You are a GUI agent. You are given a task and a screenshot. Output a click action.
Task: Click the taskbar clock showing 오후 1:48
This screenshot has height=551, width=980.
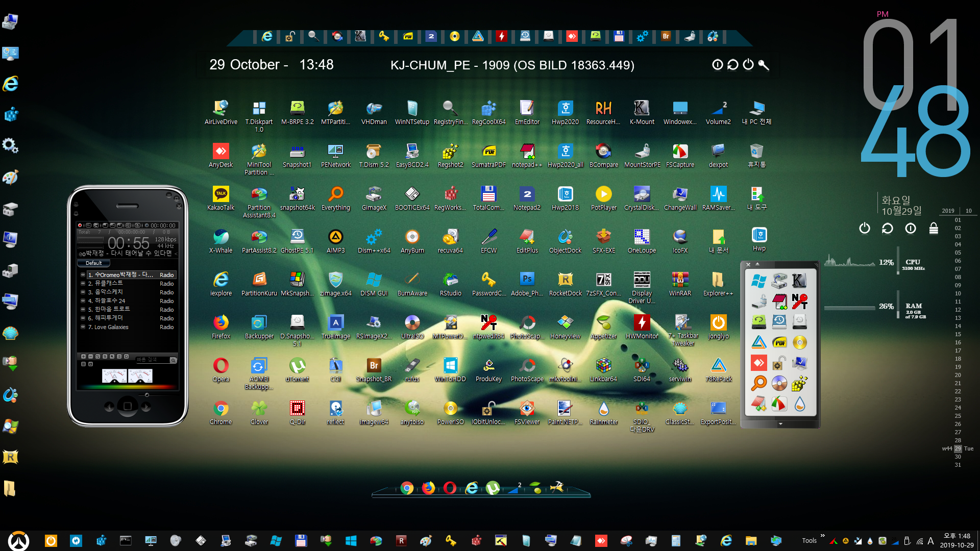click(x=957, y=540)
